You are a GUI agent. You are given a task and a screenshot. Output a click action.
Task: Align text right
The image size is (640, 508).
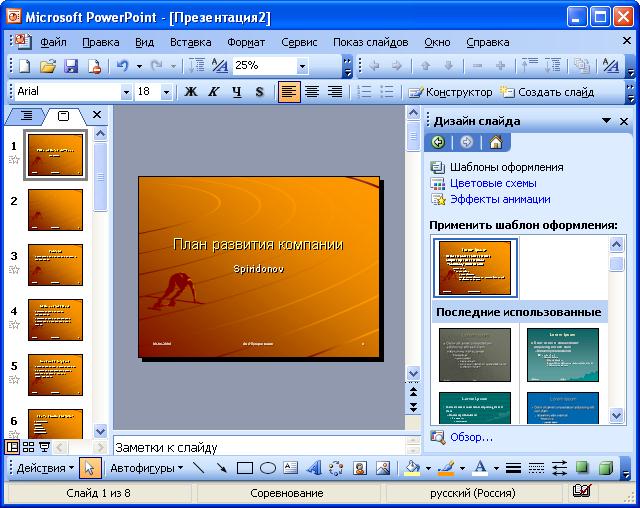(335, 92)
